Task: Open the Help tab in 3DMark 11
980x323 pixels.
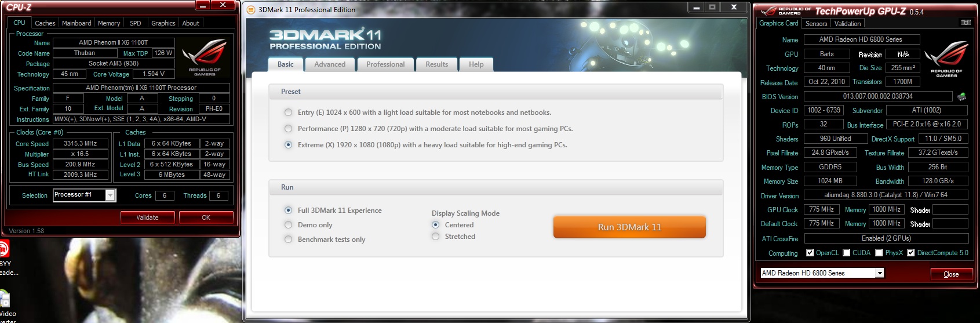Action: click(476, 64)
